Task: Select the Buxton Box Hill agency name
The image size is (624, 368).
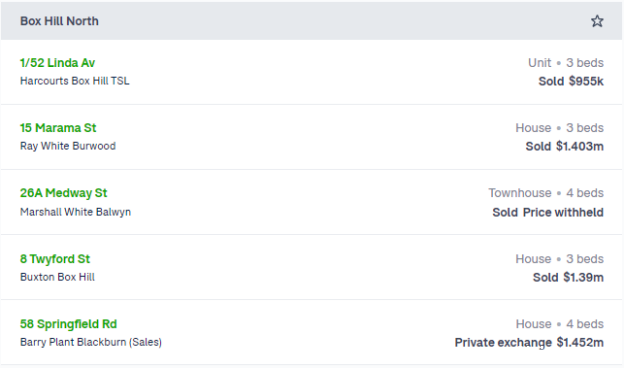Action: tap(57, 277)
